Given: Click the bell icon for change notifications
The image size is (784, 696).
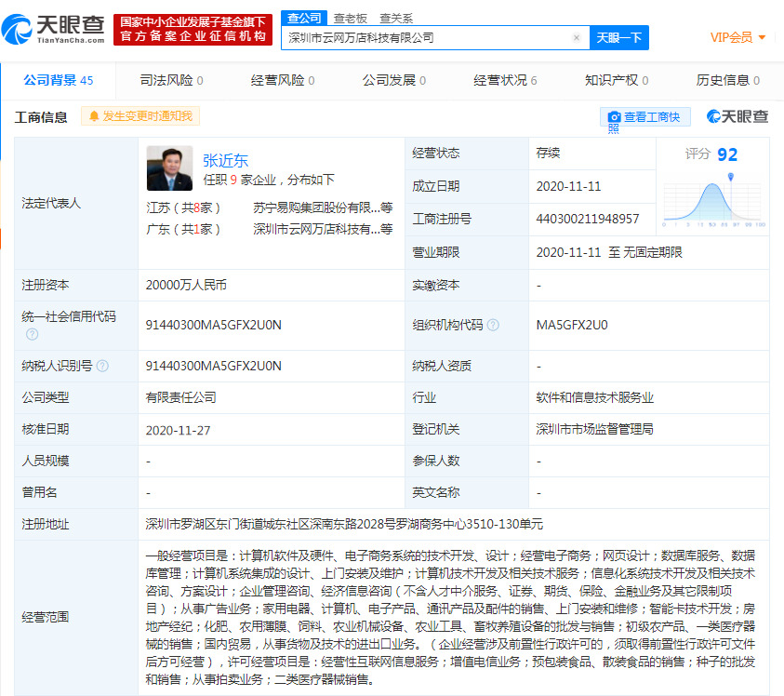Looking at the screenshot, I should [94, 116].
